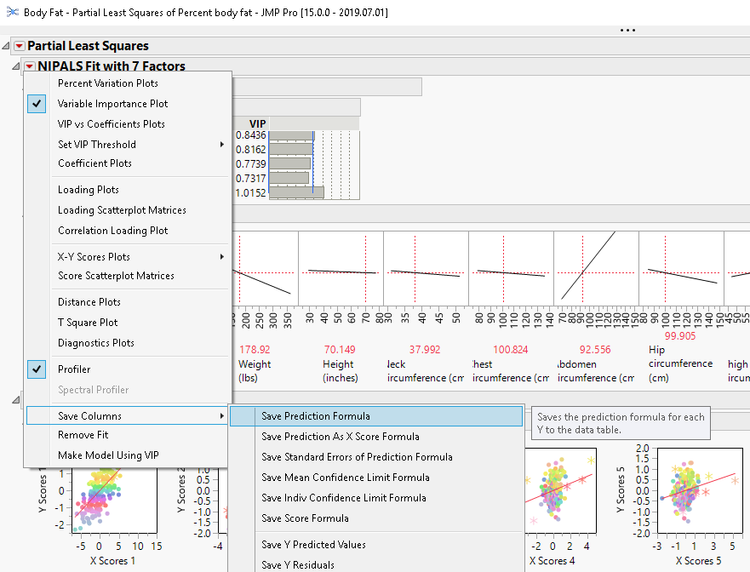Collapse the NIPALS Fit with 7 Factors section
The image size is (750, 572).
pyautogui.click(x=15, y=66)
